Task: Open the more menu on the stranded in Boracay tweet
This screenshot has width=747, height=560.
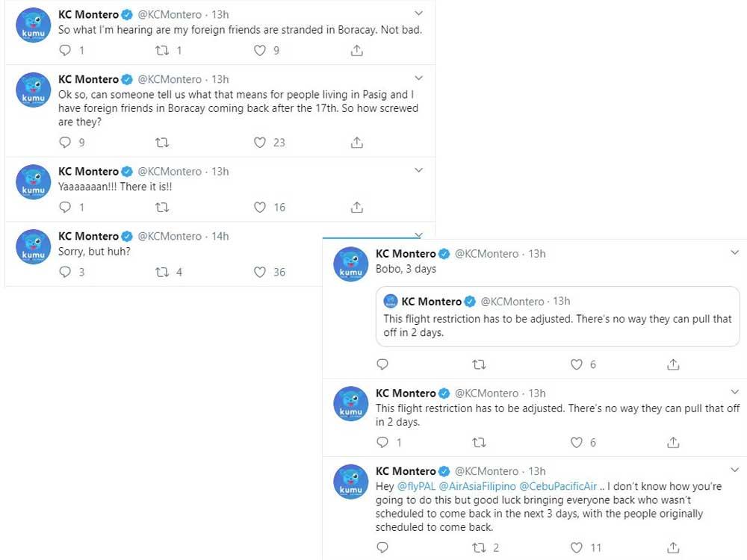Action: 419,13
